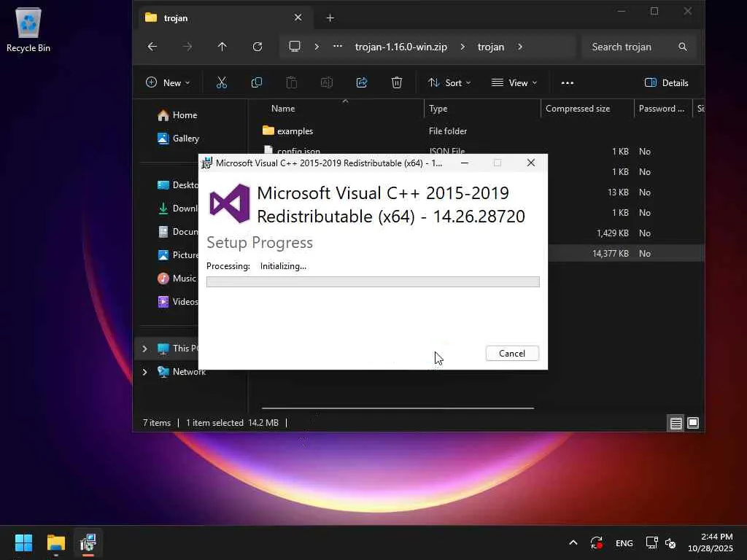The height and width of the screenshot is (560, 747).
Task: Open Music in navigation pane
Action: point(177,279)
